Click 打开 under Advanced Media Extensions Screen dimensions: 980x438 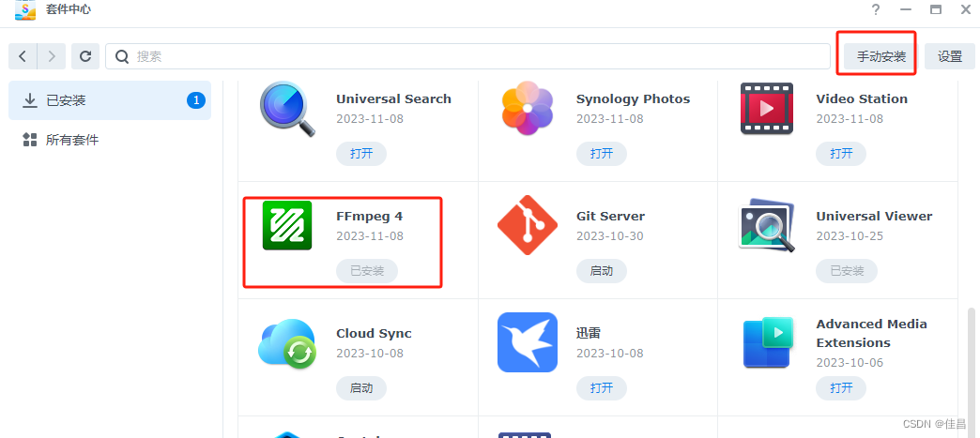point(841,388)
